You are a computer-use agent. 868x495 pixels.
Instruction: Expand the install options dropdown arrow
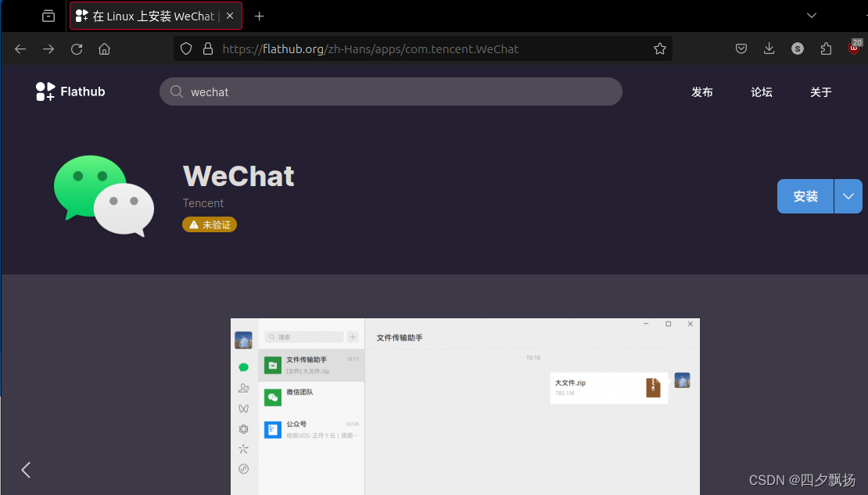coord(848,196)
